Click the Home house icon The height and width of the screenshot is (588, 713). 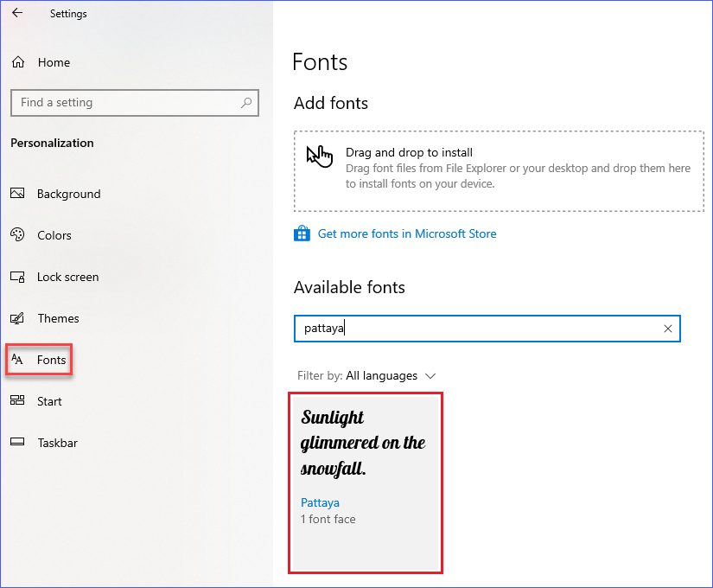tap(18, 62)
